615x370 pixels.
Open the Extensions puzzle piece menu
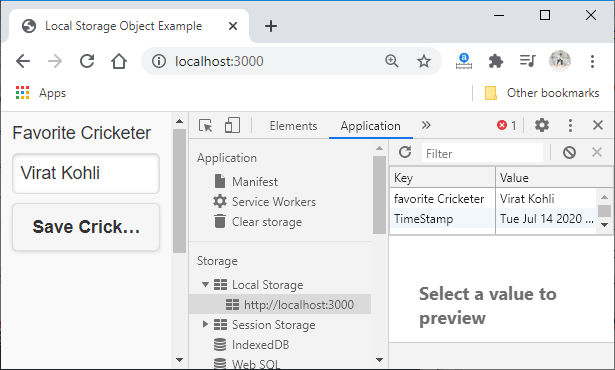click(496, 61)
